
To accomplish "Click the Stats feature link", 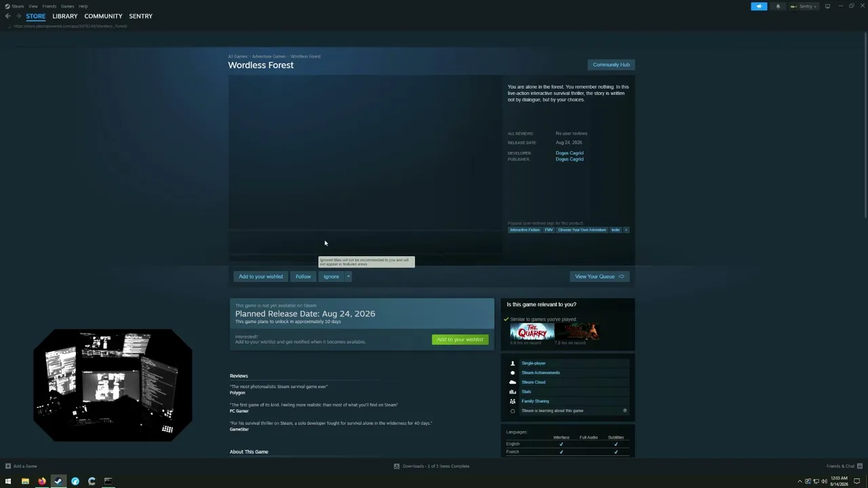I will [526, 392].
